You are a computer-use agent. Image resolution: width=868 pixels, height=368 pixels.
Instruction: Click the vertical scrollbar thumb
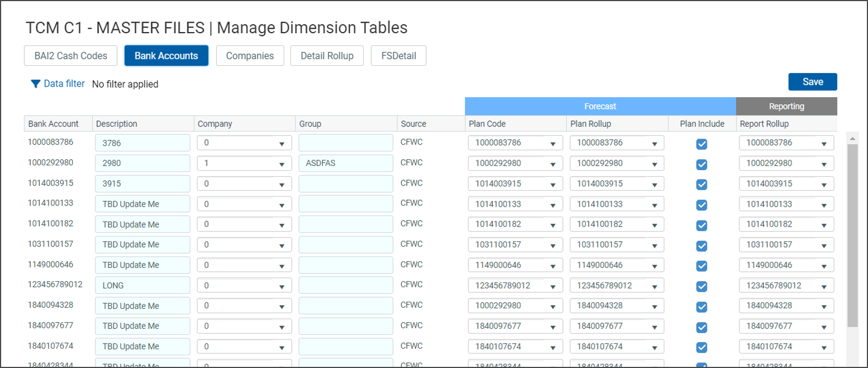pos(853,235)
